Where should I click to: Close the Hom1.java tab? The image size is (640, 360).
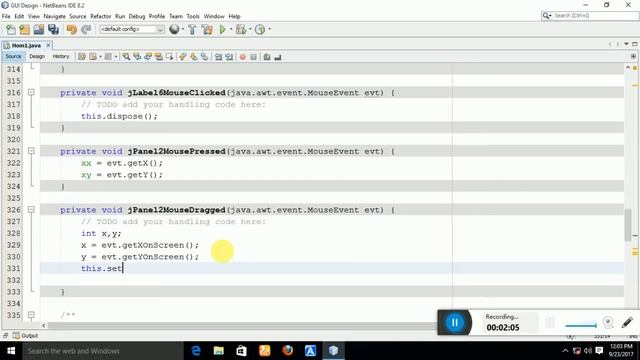pyautogui.click(x=48, y=45)
